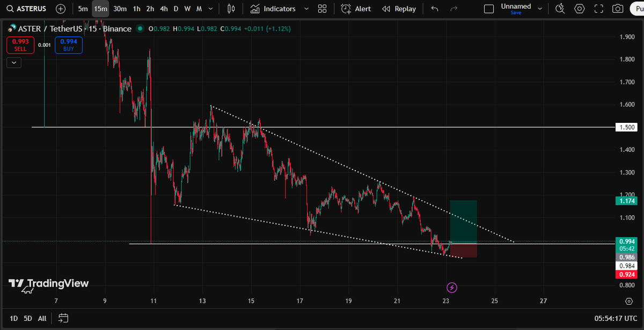Click the blue 0.994 BUY button
Viewport: 644px width, 330px height.
(68, 45)
